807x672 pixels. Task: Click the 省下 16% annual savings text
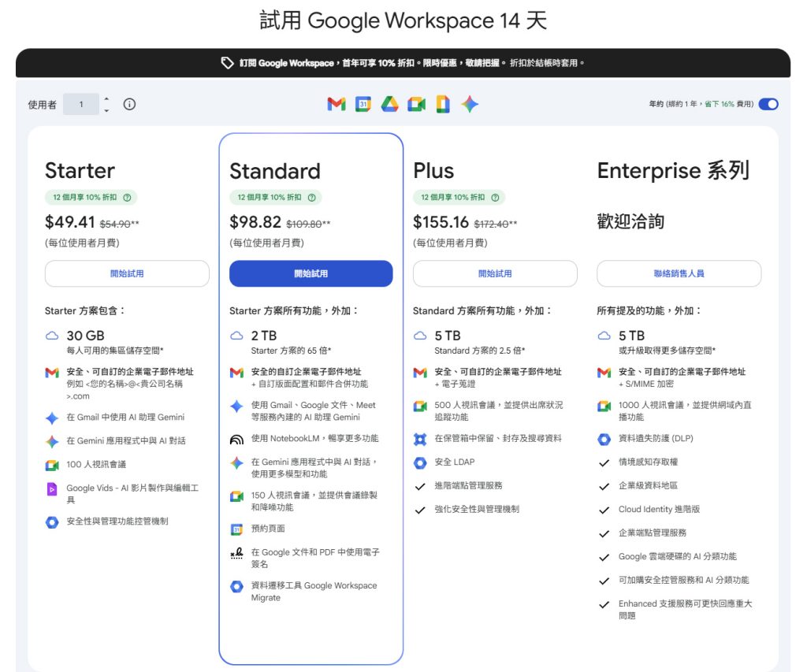point(720,105)
